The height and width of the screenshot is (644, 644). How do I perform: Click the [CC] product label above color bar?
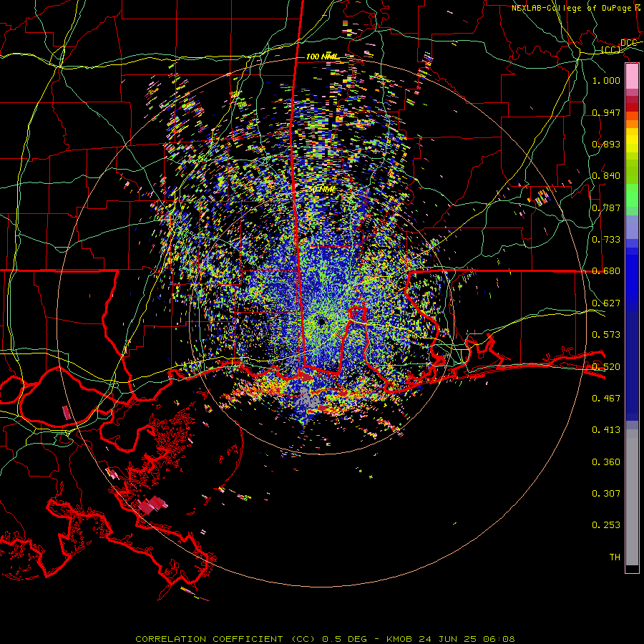coord(610,50)
